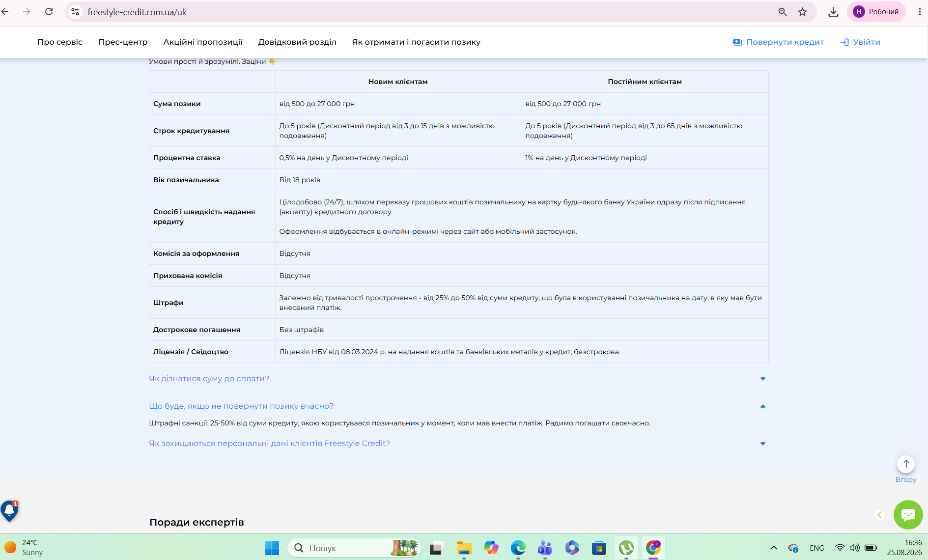Screen dimensions: 928x560
Task: Open Про сервіс menu
Action: (x=60, y=42)
